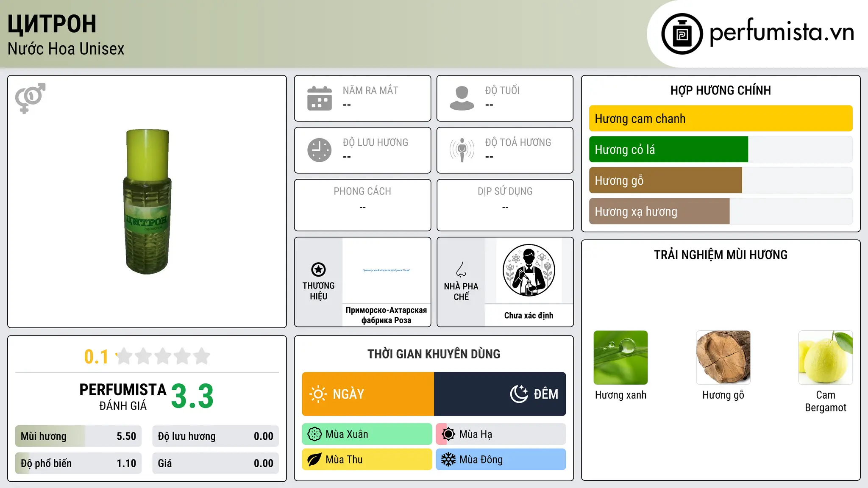Click the perfumista.vn bottle logo icon

682,34
